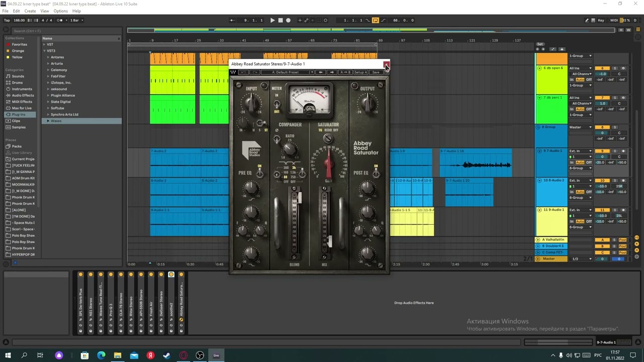Open the Help menu
The width and height of the screenshot is (644, 362).
pos(76,11)
